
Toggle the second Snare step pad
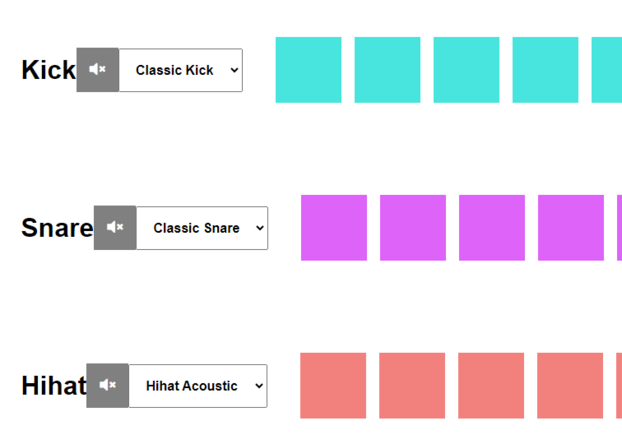click(x=413, y=228)
